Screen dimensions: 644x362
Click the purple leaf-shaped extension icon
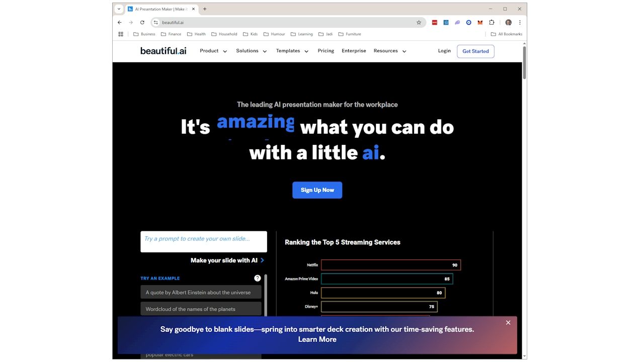pos(457,23)
